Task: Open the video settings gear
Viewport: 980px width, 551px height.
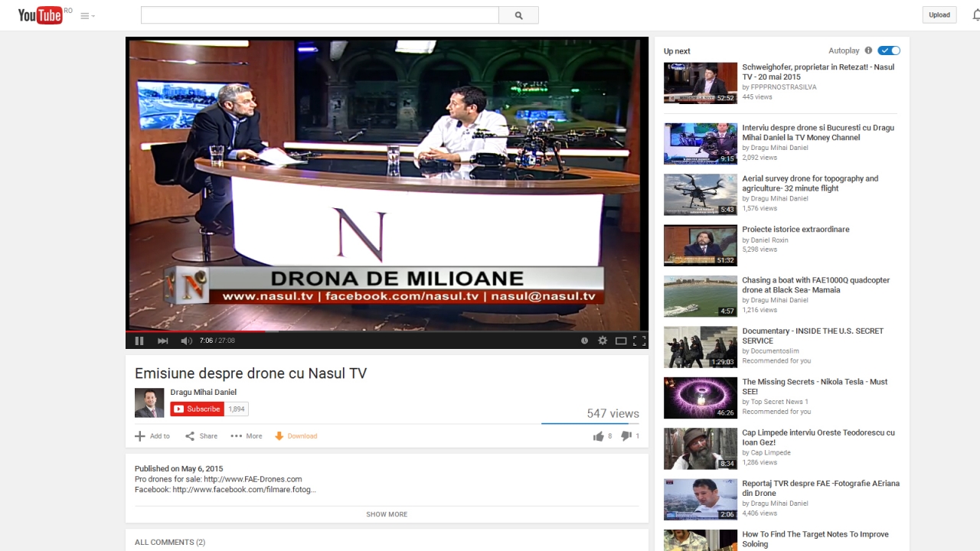Action: pyautogui.click(x=603, y=341)
